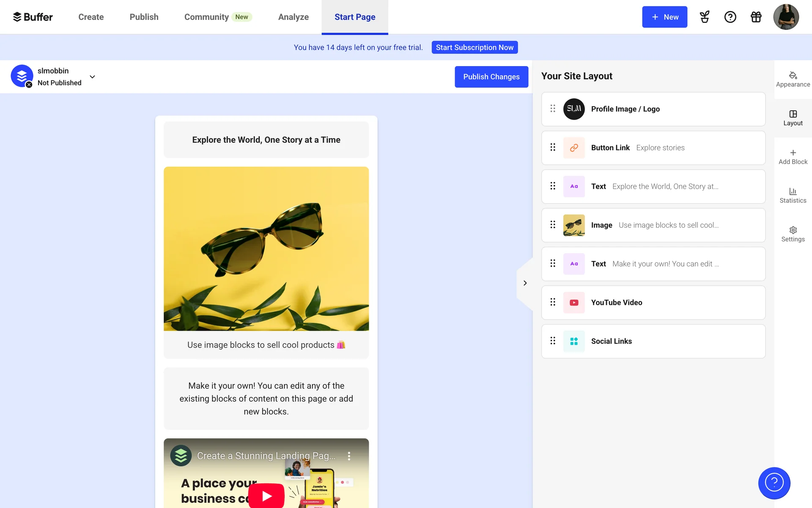This screenshot has width=812, height=508.
Task: Switch to the Analyze tab
Action: 293,17
